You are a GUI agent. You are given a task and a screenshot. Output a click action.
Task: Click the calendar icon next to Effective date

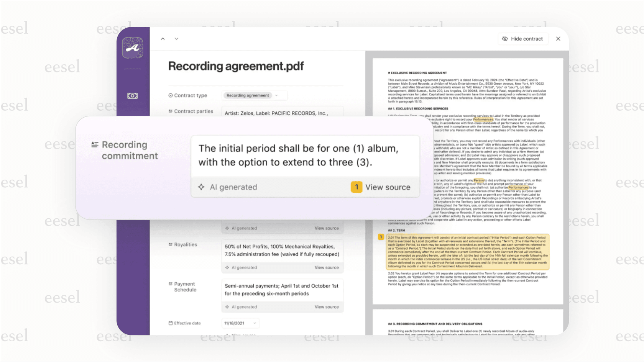(x=170, y=323)
